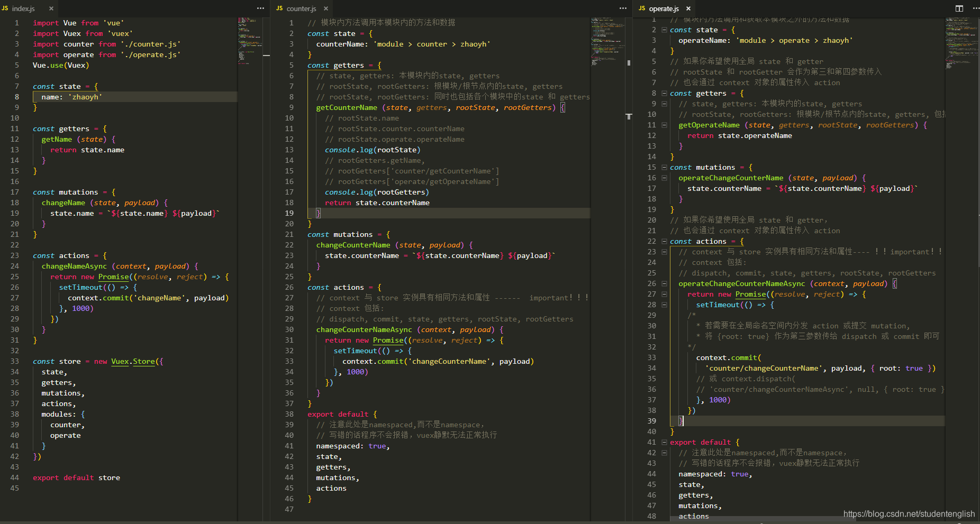Screen dimensions: 980x524
Task: Collapse the mutations block on operate.js line 15
Action: pos(664,168)
